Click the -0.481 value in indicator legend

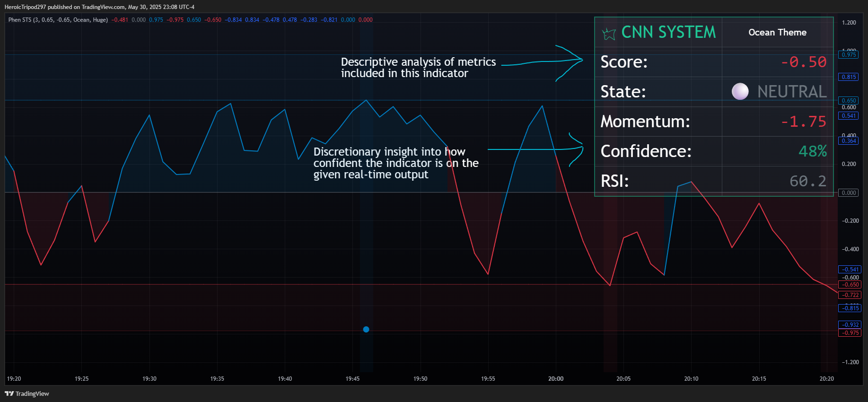(x=120, y=20)
